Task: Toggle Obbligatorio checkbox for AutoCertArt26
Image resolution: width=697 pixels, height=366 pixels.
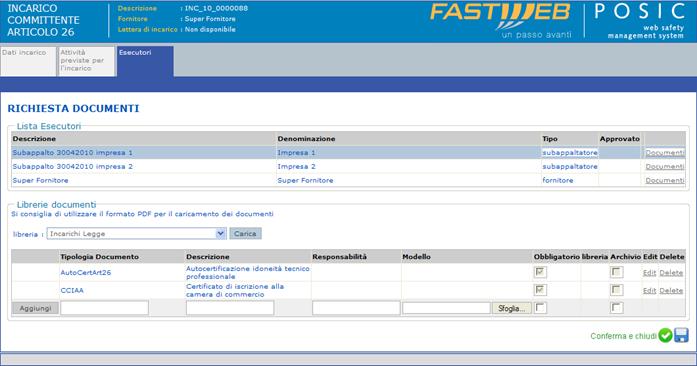Action: click(540, 272)
